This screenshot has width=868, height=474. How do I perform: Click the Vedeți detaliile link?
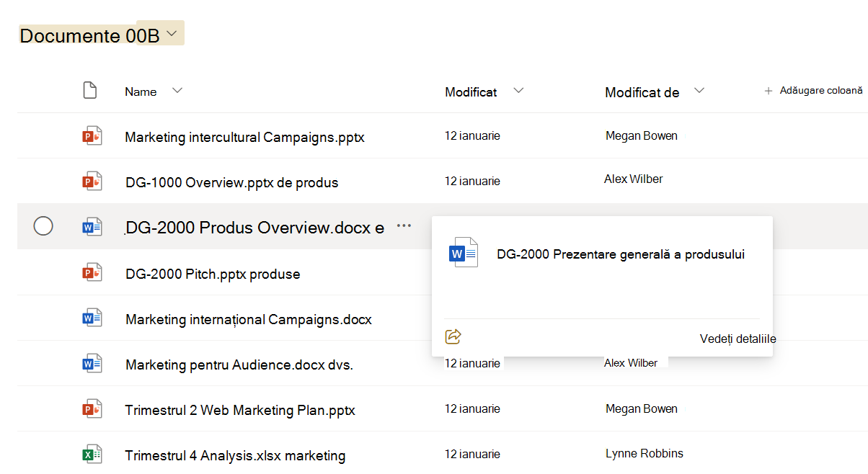coord(738,339)
